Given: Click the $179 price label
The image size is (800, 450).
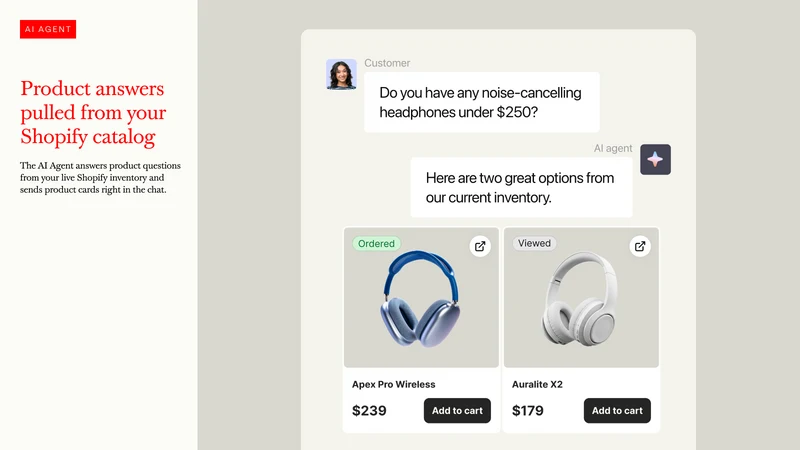Looking at the screenshot, I should (528, 411).
